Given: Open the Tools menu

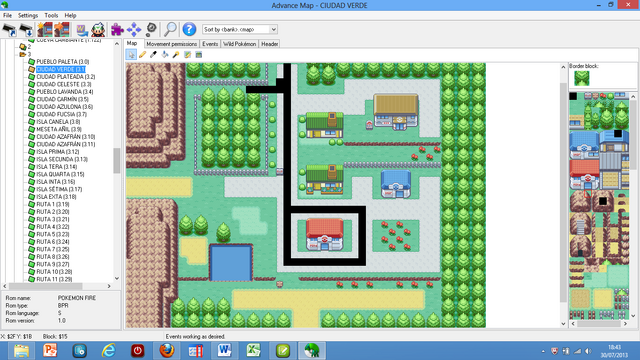Looking at the screenshot, I should point(51,16).
